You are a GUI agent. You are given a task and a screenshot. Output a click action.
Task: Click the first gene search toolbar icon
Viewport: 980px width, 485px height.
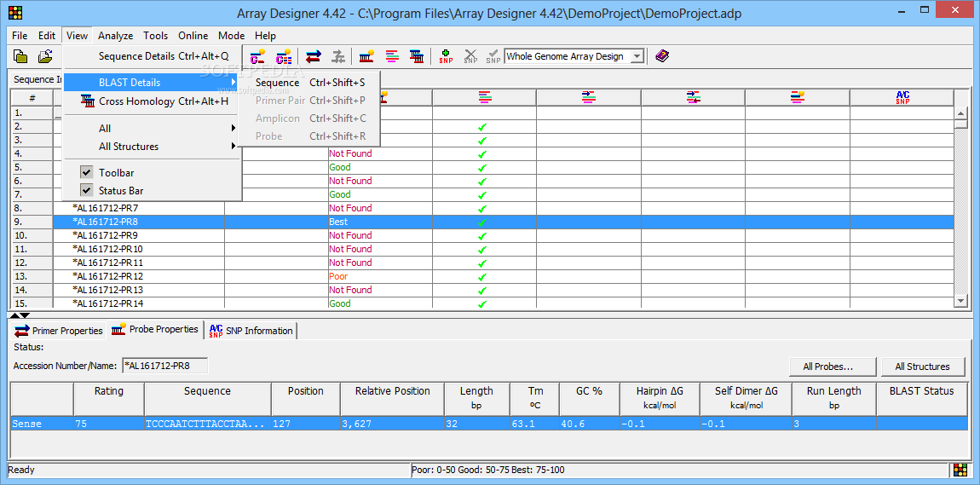pos(258,56)
